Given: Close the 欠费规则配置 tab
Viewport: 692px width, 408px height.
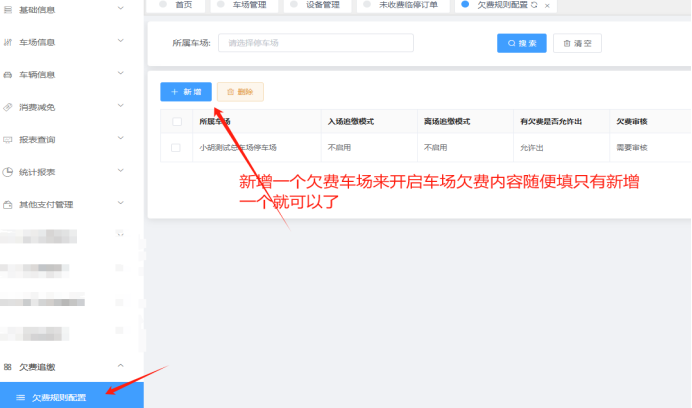Looking at the screenshot, I should tap(547, 5).
